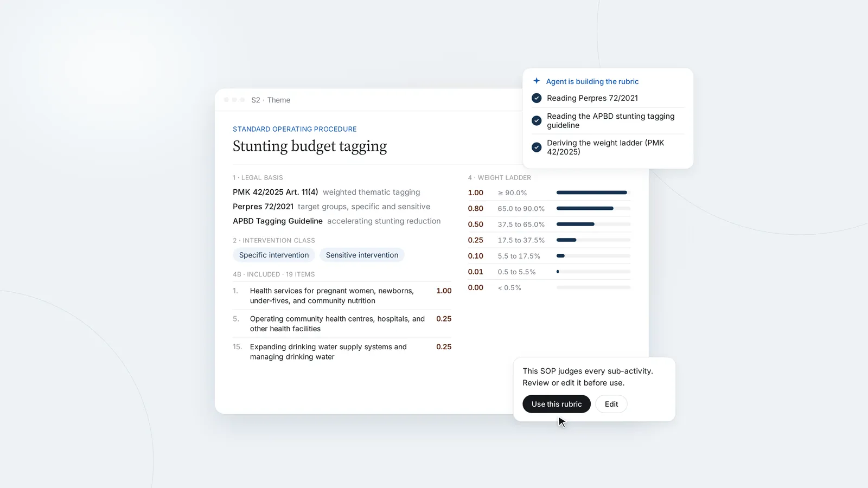Click the 'Deriving the weight ladder (PMK 42/2025)' step
The image size is (868, 488).
pyautogui.click(x=605, y=147)
